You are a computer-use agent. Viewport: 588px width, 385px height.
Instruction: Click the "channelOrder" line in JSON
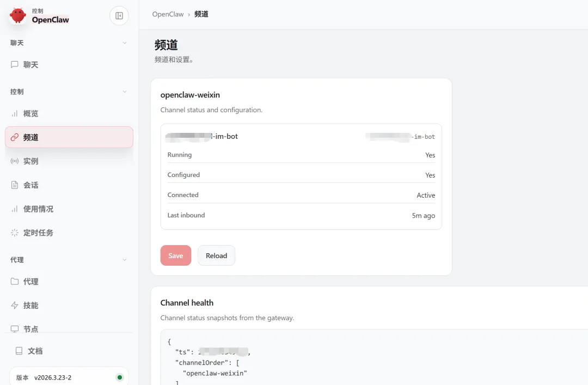pos(207,363)
